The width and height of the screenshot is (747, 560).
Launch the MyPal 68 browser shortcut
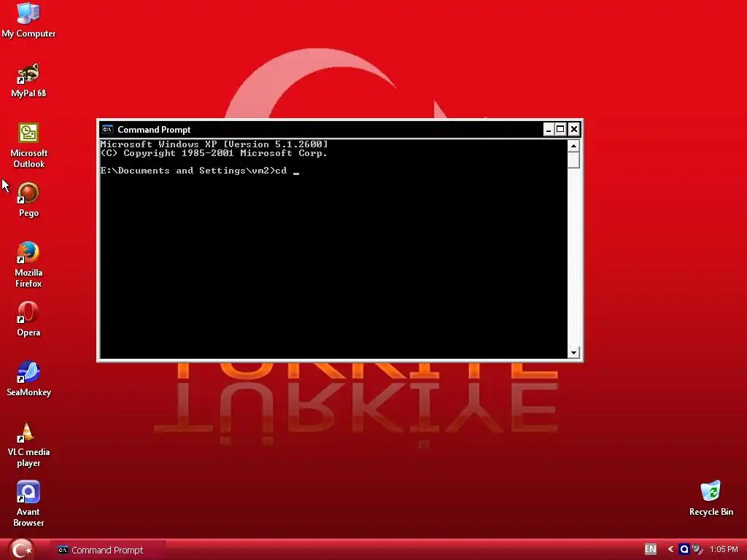[x=28, y=80]
